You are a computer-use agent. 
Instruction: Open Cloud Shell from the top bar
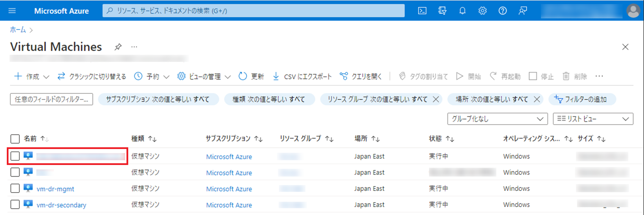pos(422,11)
